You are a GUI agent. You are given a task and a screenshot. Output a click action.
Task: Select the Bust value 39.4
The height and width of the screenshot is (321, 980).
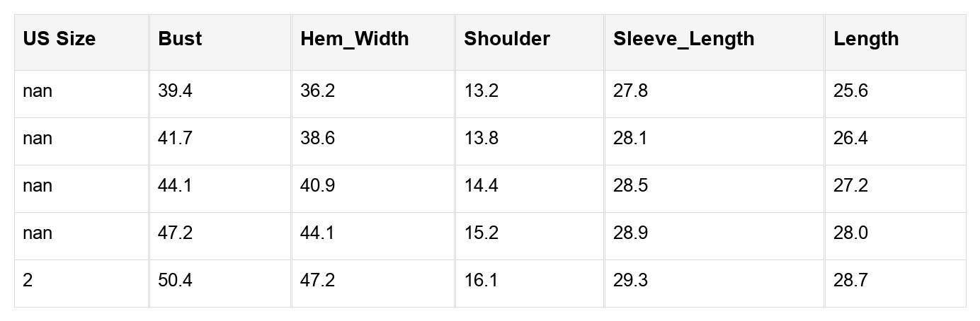(x=175, y=91)
